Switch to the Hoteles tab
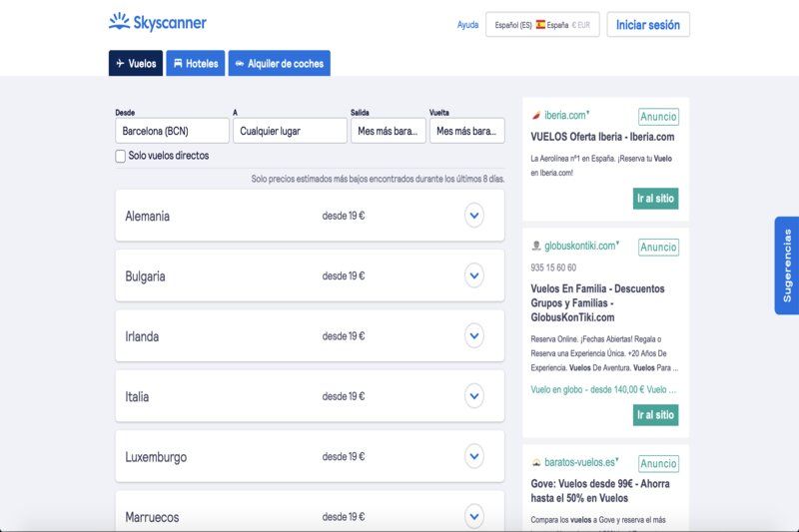Screen dimensions: 799x532 coord(196,63)
